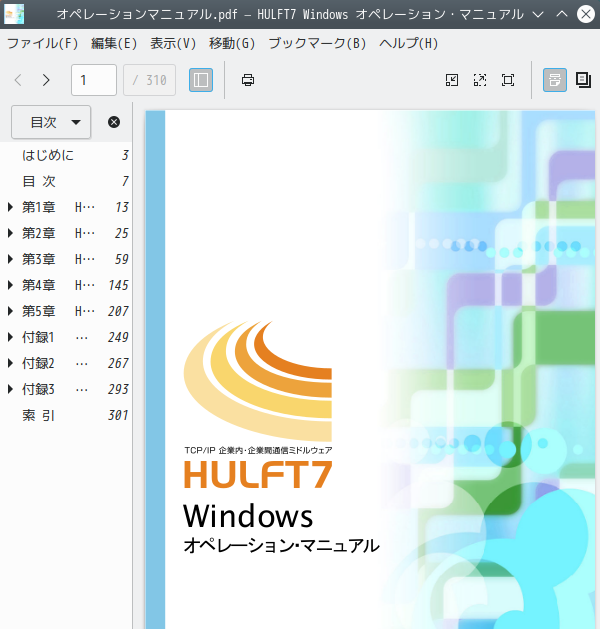Toggle dual-page view button

tap(583, 80)
